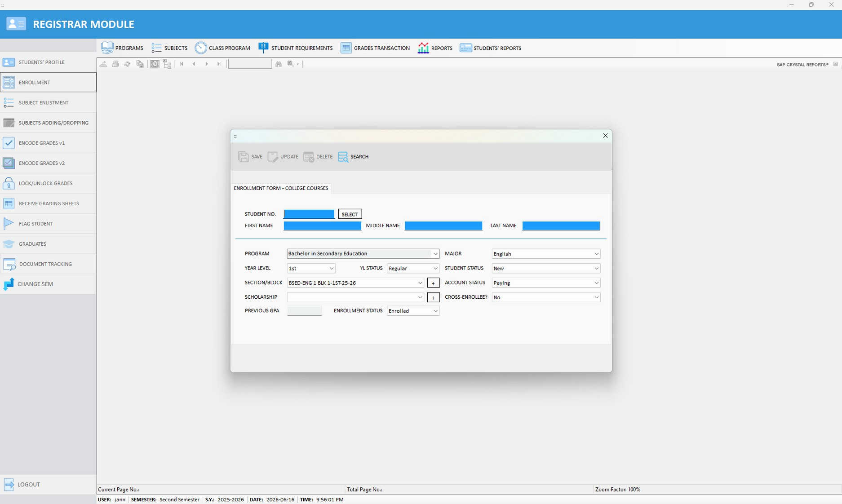This screenshot has height=504, width=842.
Task: Open Subject Enlistment from the sidebar
Action: click(48, 102)
